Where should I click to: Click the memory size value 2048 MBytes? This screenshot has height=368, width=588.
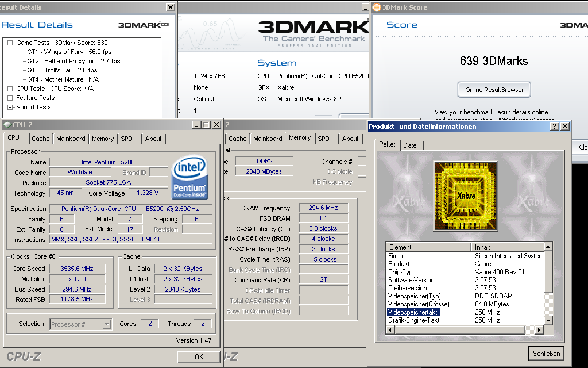point(264,171)
